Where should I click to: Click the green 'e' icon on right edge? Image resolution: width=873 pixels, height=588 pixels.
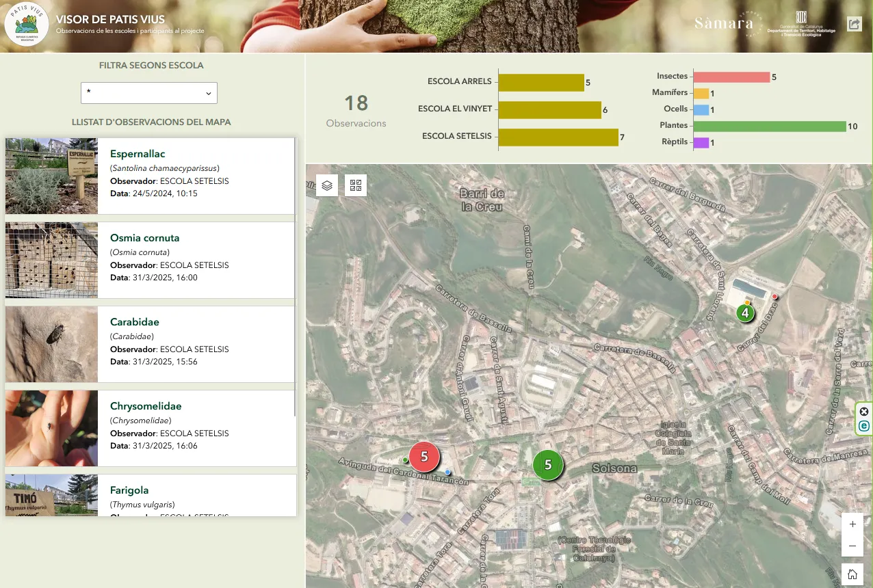coord(864,426)
